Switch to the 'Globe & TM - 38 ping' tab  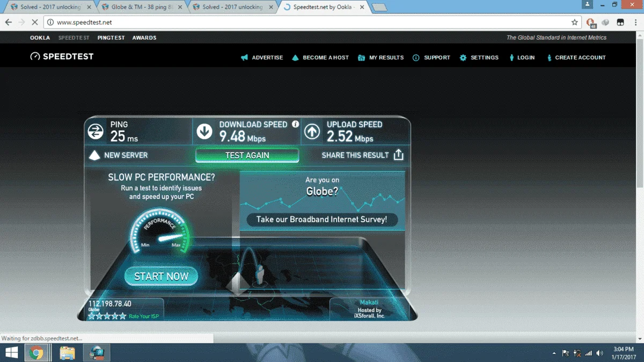pos(141,7)
